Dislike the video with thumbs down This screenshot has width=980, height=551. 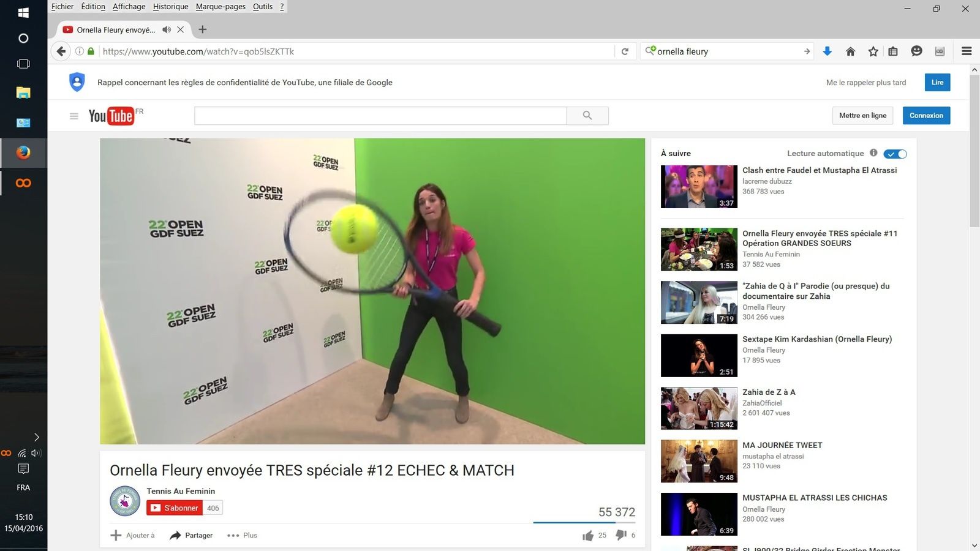[621, 535]
